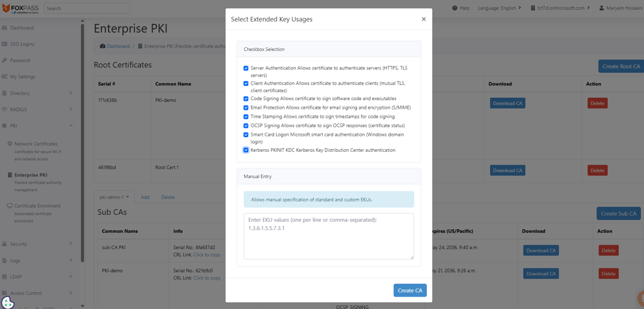
Task: Click the Directory sidebar icon
Action: tap(4, 93)
